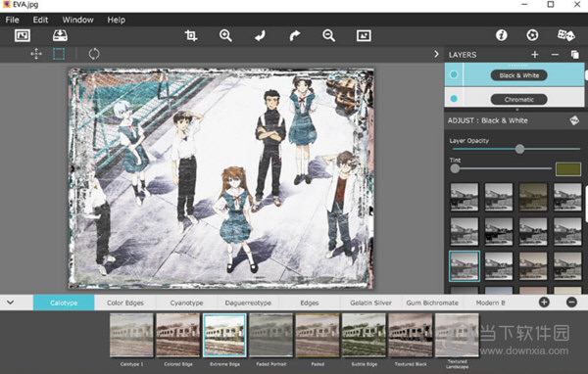The width and height of the screenshot is (588, 374).
Task: Click the save/export image icon
Action: coord(60,35)
